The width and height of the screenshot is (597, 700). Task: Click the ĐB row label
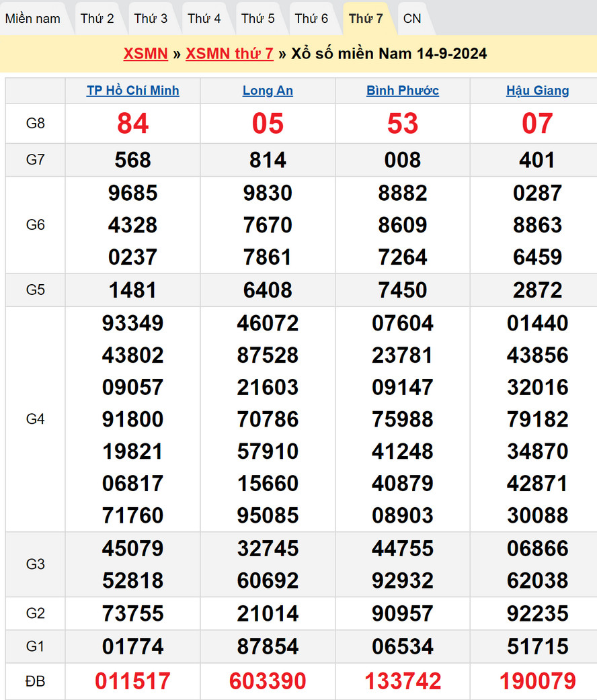point(35,681)
